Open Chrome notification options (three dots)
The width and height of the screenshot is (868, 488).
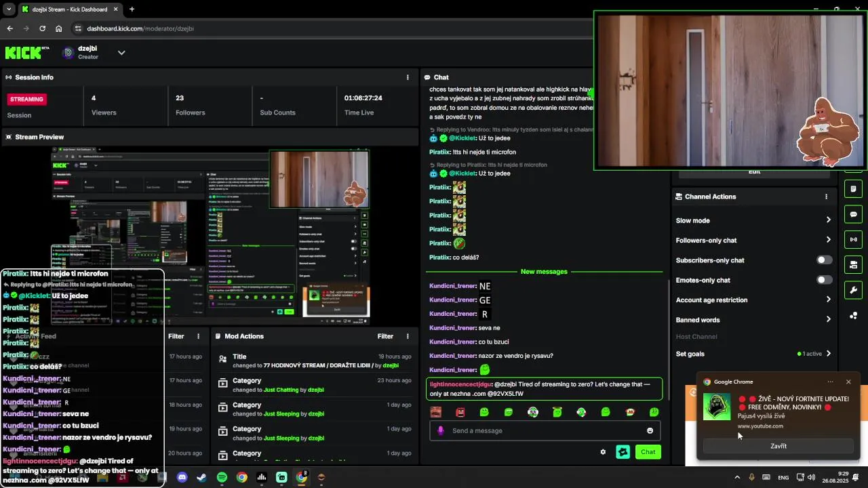[830, 382]
